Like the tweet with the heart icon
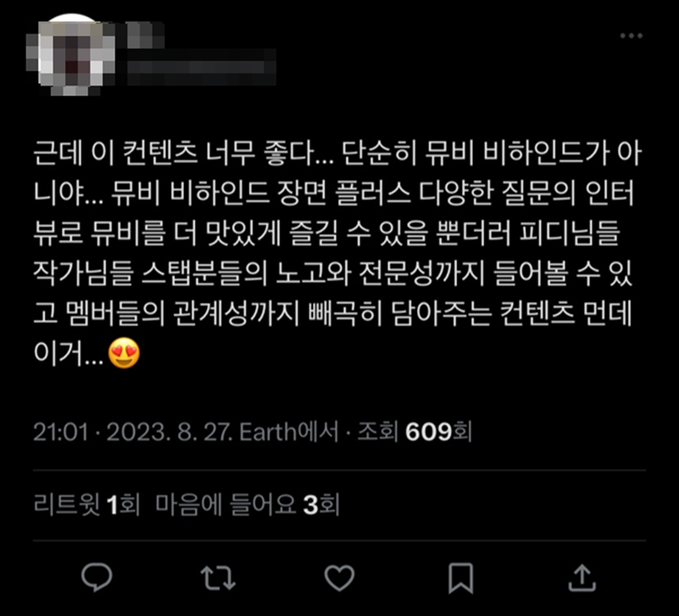679x616 pixels. tap(339, 578)
